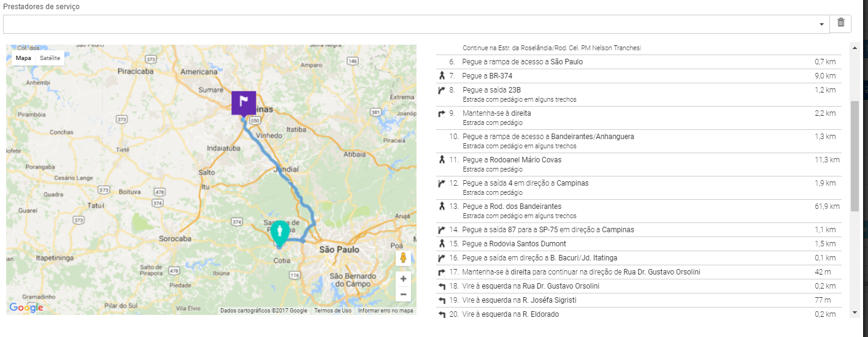Click the ramp icon for step 16 B. Bacuri
The height and width of the screenshot is (337, 868).
(441, 258)
